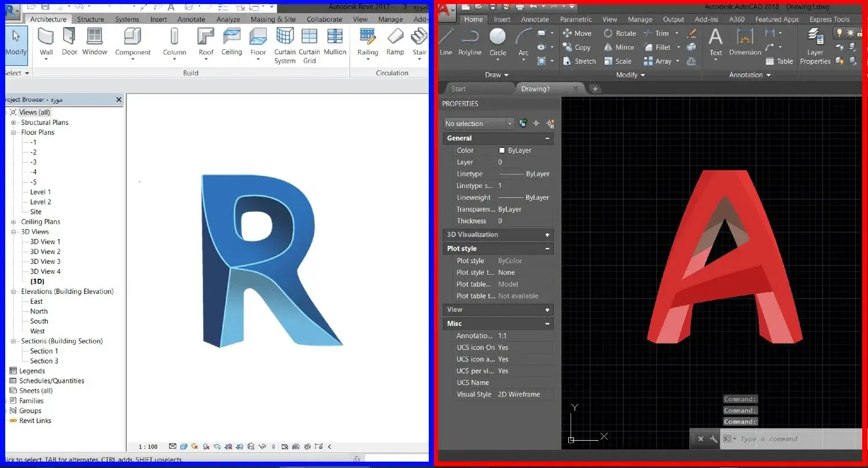The height and width of the screenshot is (468, 868).
Task: Open the No selection dropdown
Action: click(x=479, y=124)
